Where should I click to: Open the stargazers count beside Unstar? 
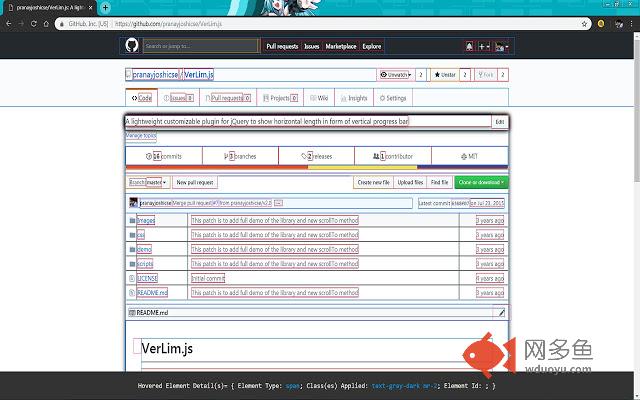click(464, 75)
